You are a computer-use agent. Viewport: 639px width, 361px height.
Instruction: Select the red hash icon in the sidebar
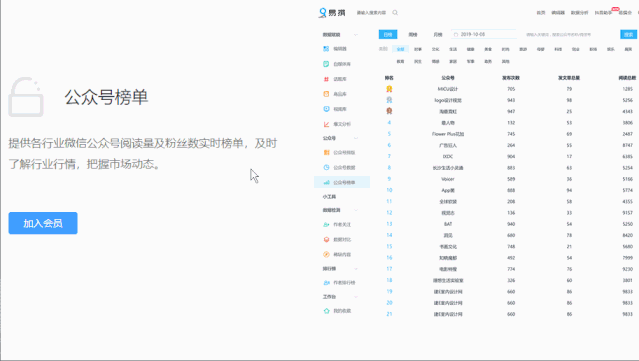click(326, 79)
